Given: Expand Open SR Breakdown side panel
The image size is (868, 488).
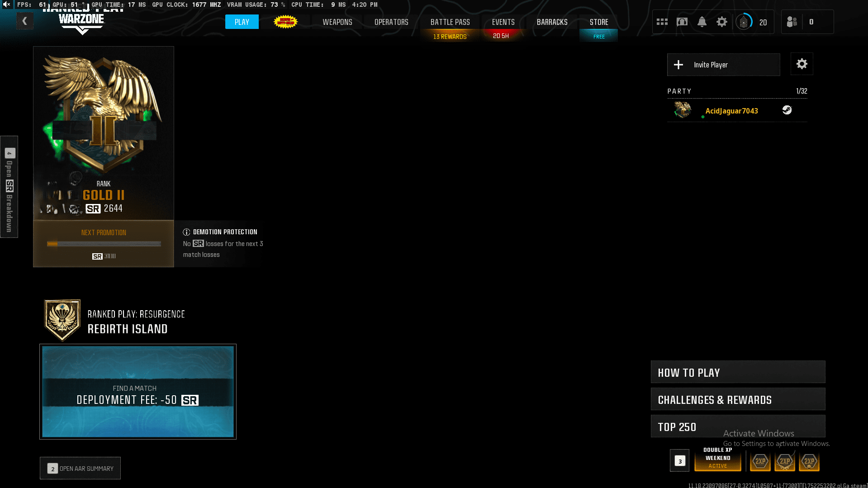Looking at the screenshot, I should point(9,186).
